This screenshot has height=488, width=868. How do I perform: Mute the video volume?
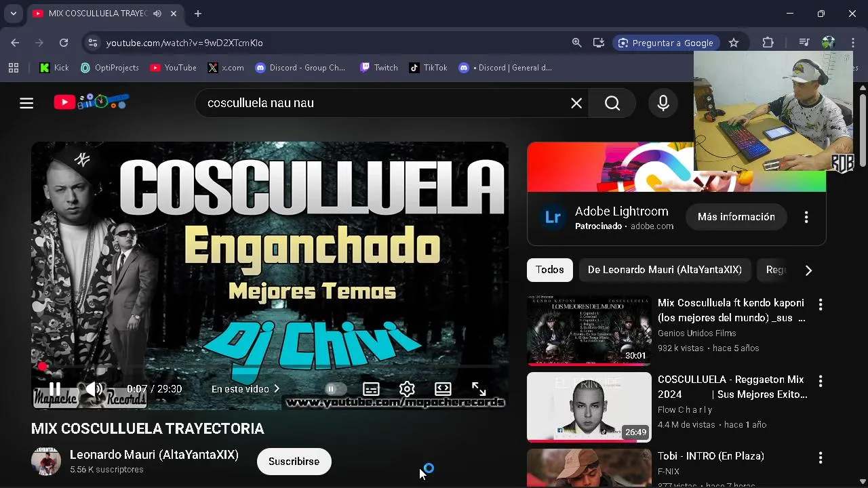[x=94, y=389]
